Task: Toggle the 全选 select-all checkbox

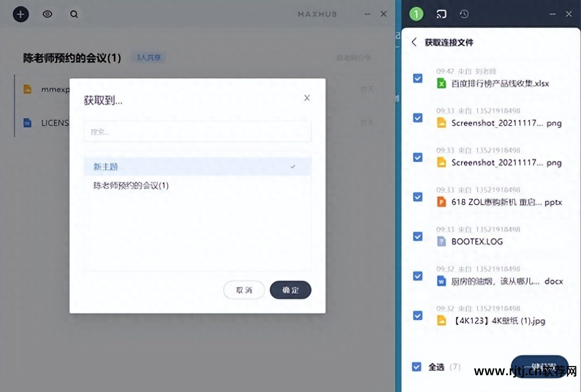Action: click(x=416, y=367)
